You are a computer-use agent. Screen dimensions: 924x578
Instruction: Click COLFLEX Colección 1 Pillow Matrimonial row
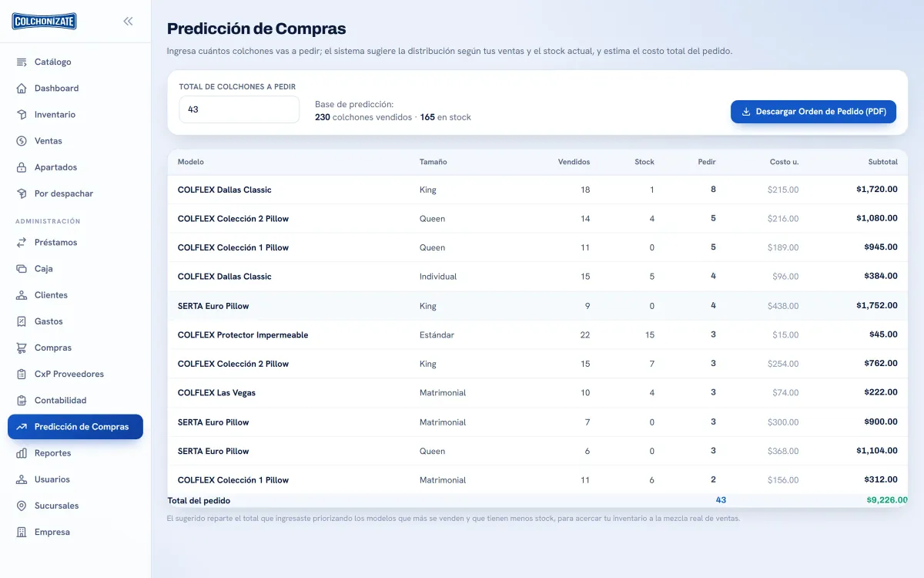coord(537,479)
